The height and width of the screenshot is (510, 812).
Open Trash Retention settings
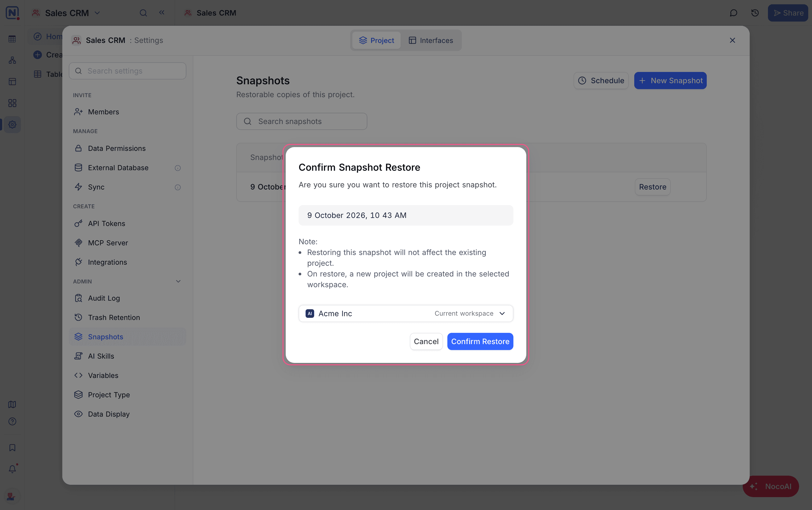(128, 317)
